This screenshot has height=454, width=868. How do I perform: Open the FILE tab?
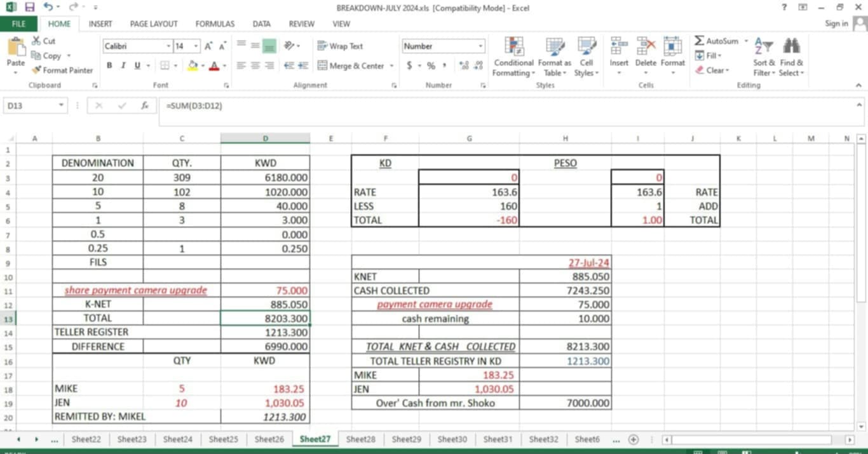pyautogui.click(x=19, y=23)
